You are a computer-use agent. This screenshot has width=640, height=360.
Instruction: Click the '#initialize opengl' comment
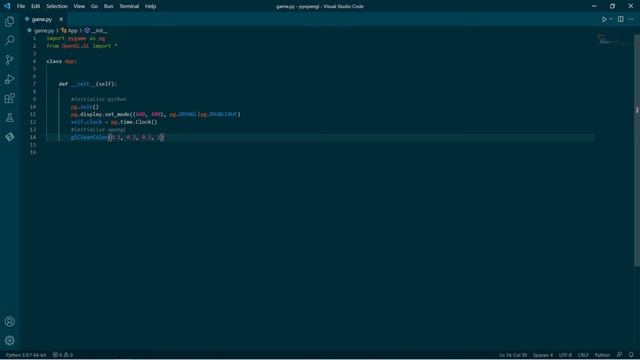click(x=98, y=130)
